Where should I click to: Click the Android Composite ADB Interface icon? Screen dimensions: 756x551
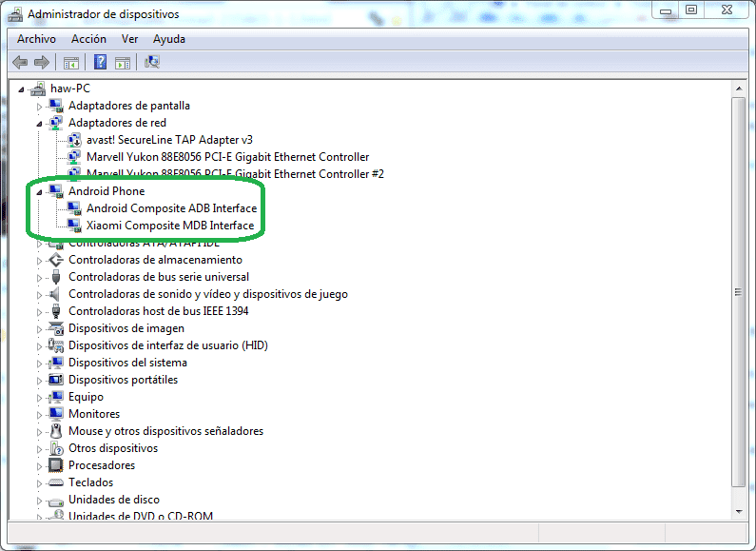pos(74,208)
